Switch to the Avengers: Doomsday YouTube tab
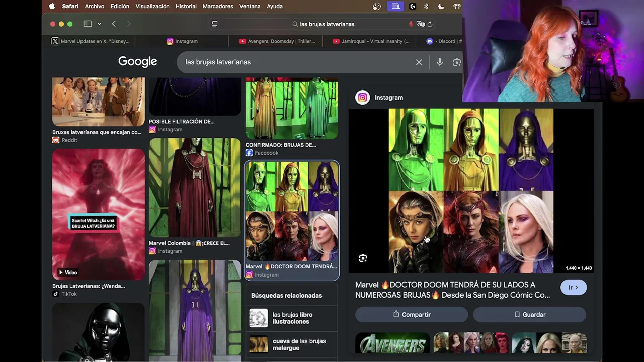The image size is (644, 362). (x=276, y=41)
